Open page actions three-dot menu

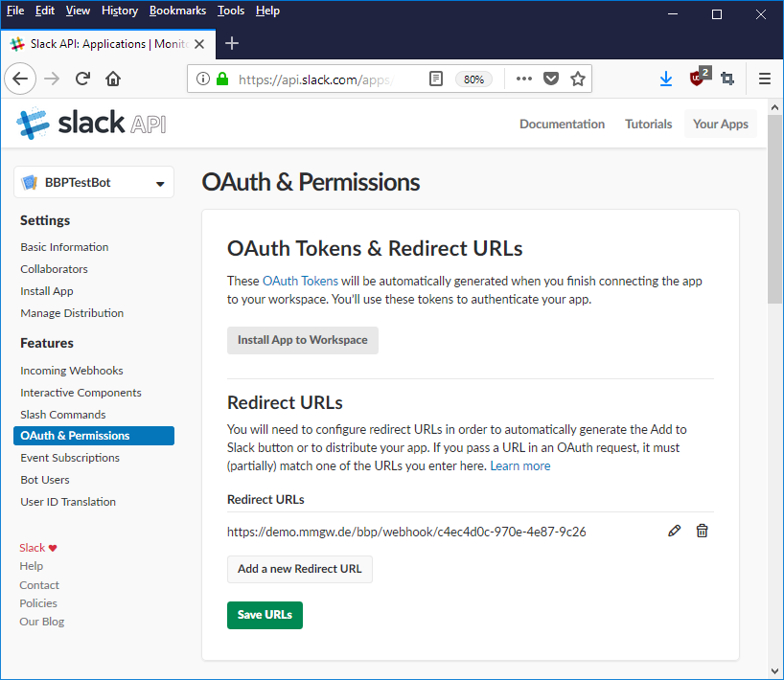click(x=524, y=79)
